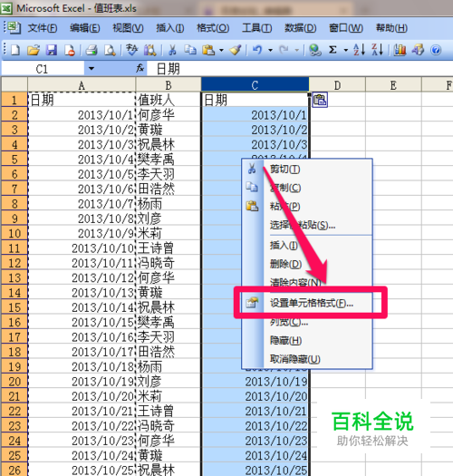Open the Name Box dropdown arrow

click(91, 69)
